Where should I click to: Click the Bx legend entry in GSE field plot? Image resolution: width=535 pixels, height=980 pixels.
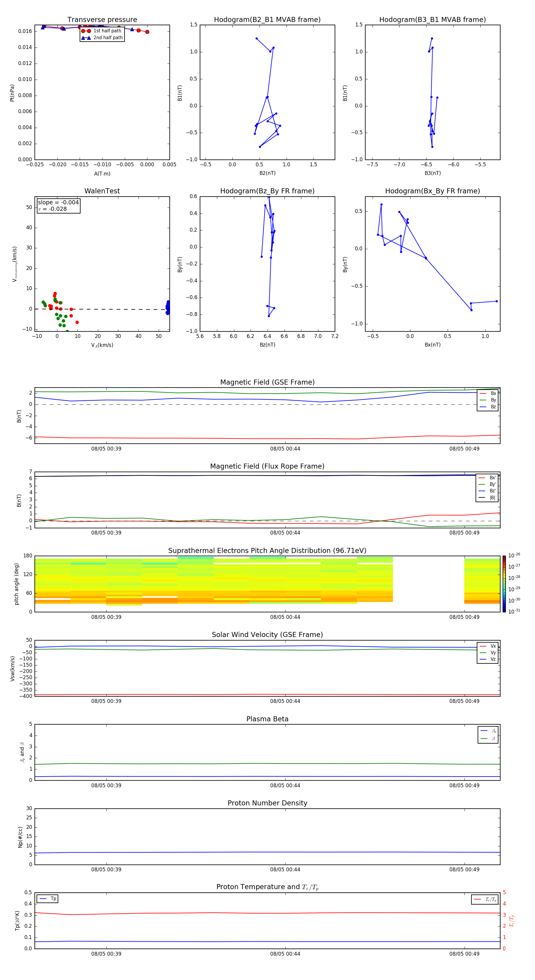[488, 393]
